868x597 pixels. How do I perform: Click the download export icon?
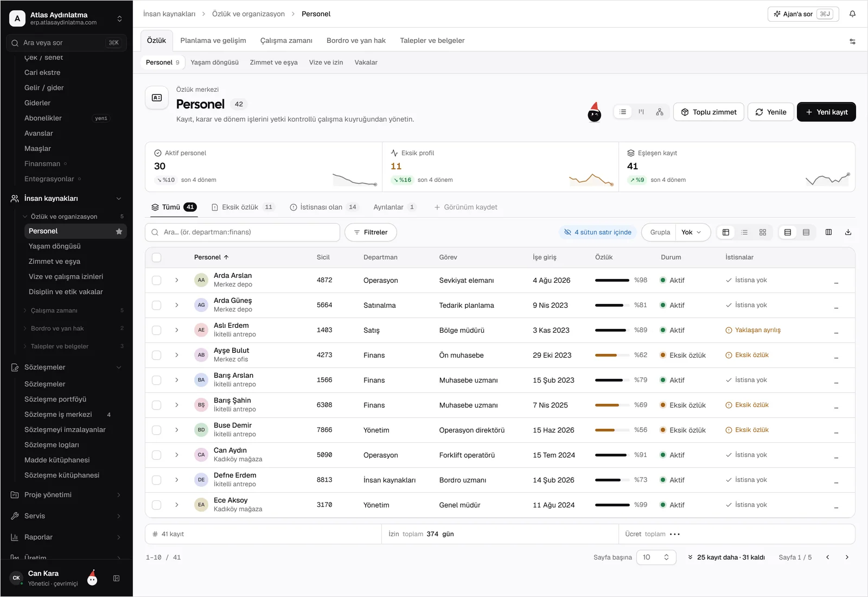[x=848, y=232]
